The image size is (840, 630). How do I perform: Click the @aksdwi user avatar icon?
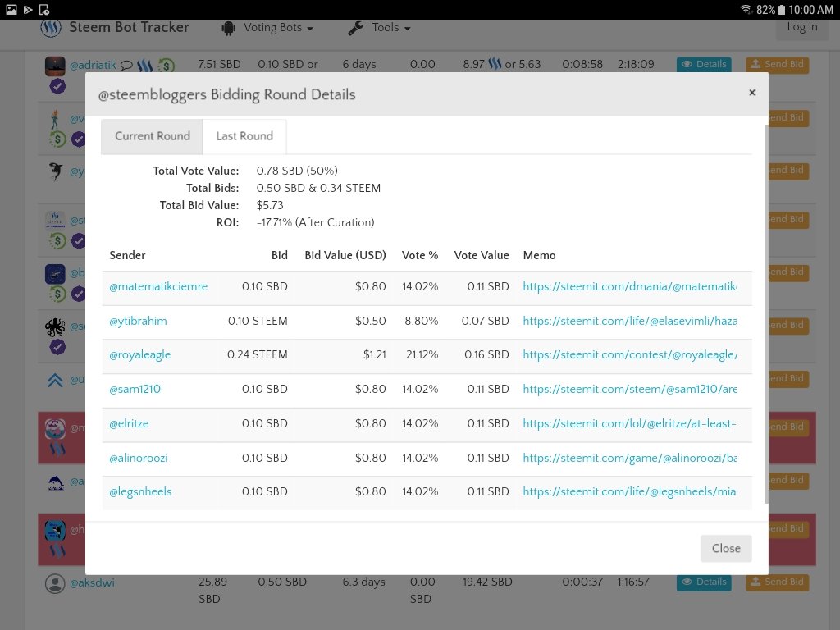point(55,583)
